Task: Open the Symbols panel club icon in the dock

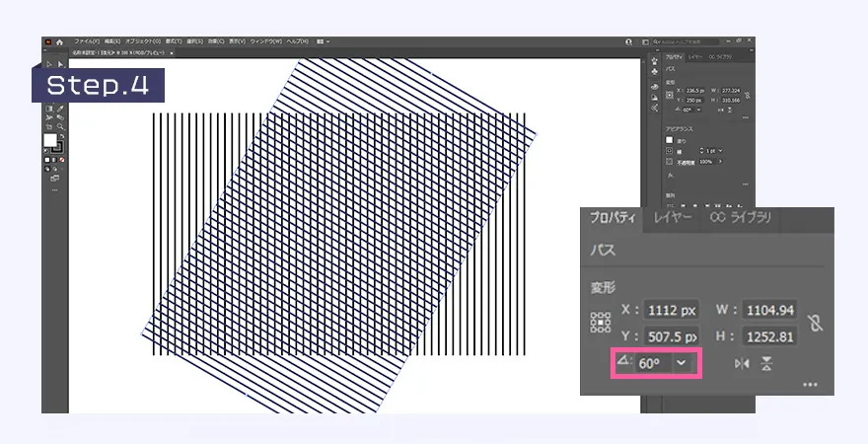Action: pos(655,71)
